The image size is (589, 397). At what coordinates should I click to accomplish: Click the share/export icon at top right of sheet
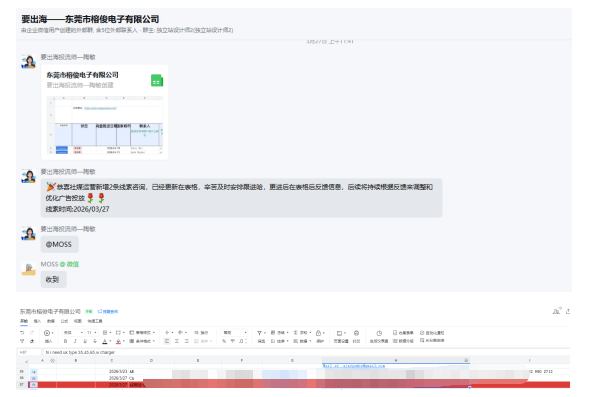coord(568,311)
